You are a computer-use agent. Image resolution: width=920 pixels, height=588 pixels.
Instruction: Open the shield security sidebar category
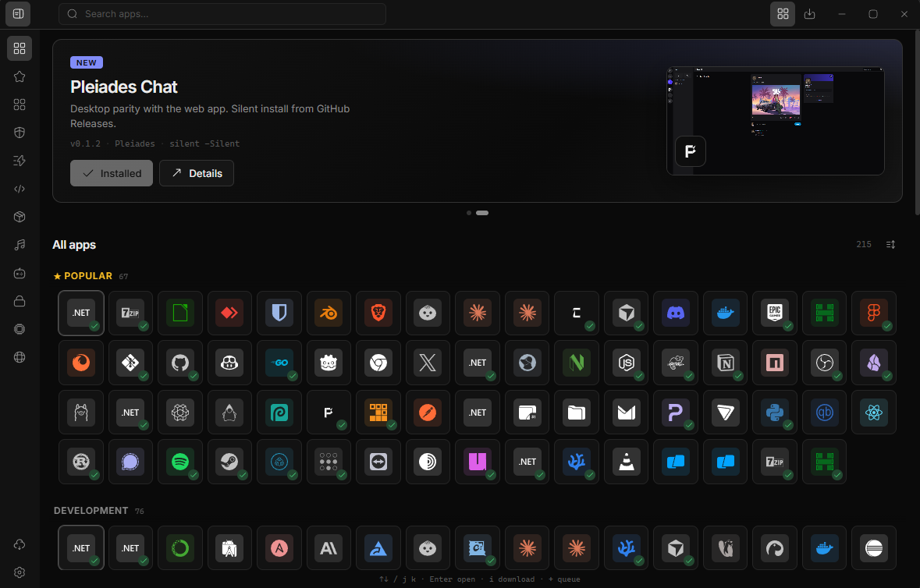[20, 133]
